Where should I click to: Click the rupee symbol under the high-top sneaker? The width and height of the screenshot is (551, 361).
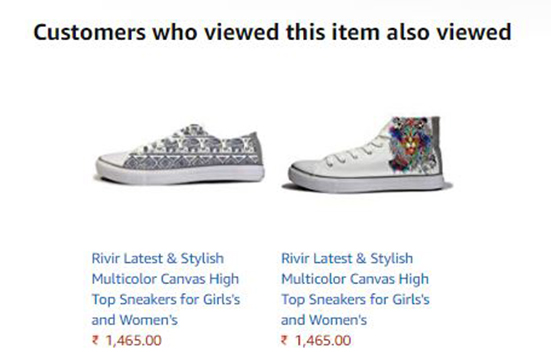285,340
